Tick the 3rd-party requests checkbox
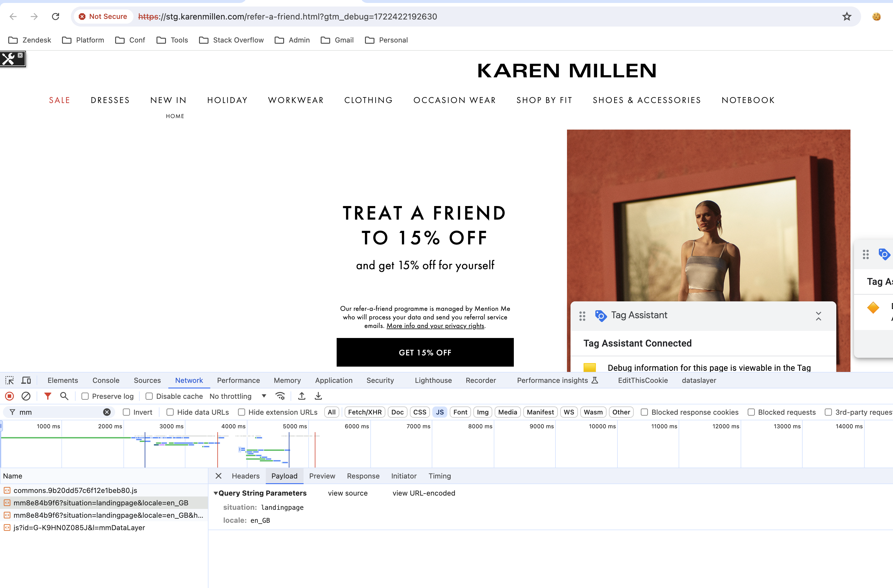Screen dimensions: 893x588 [828, 412]
